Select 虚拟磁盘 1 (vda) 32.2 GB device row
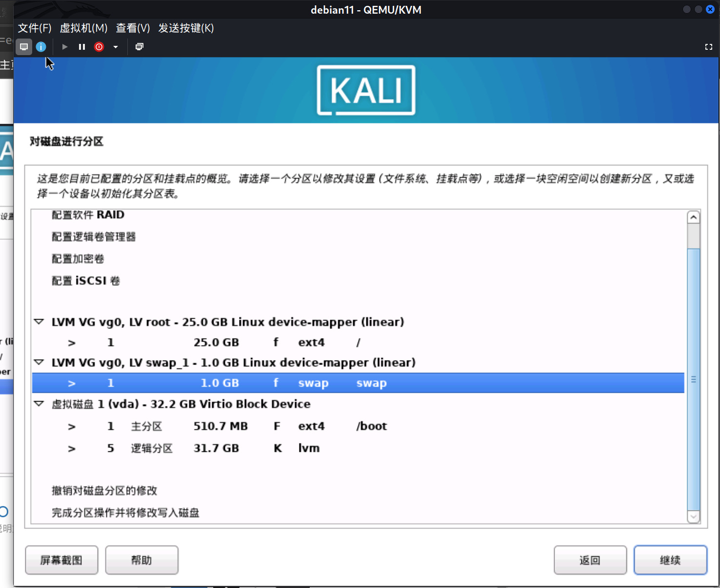 coord(358,404)
